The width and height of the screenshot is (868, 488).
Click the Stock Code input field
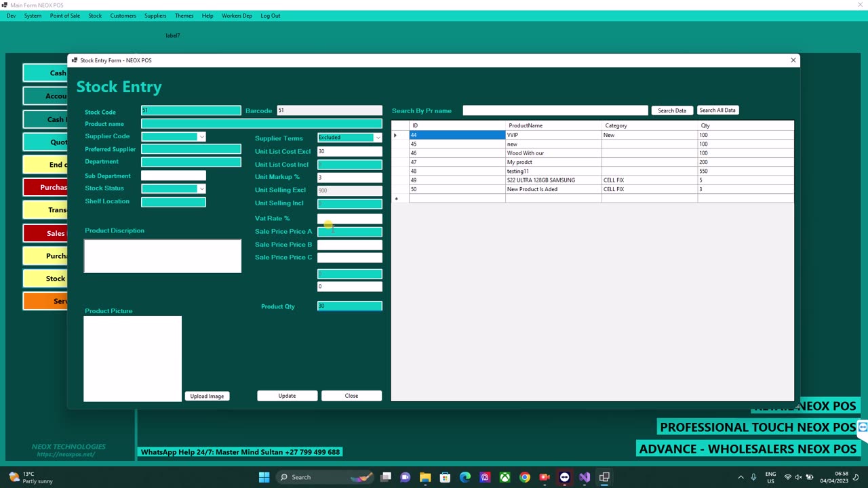point(191,110)
